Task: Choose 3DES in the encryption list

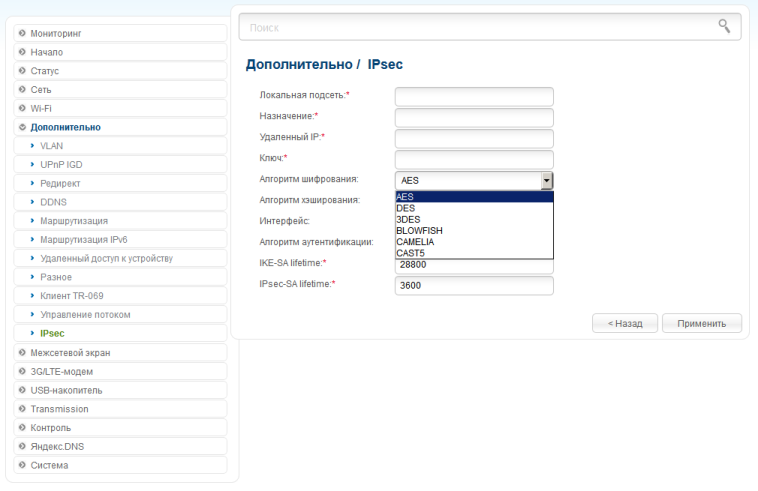Action: (x=474, y=219)
